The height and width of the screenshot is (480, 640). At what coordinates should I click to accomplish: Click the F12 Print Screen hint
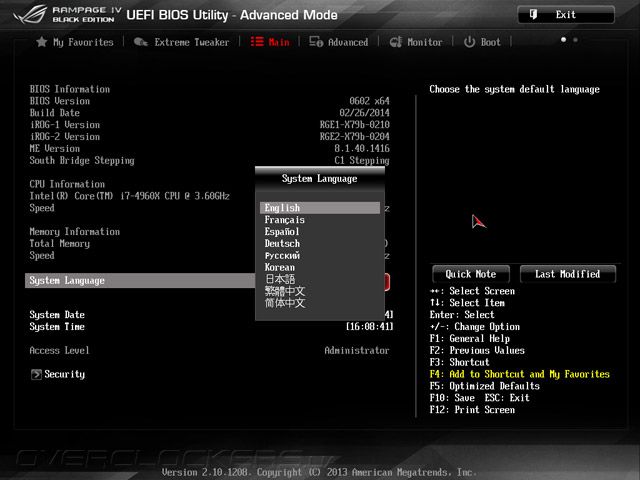coord(472,409)
